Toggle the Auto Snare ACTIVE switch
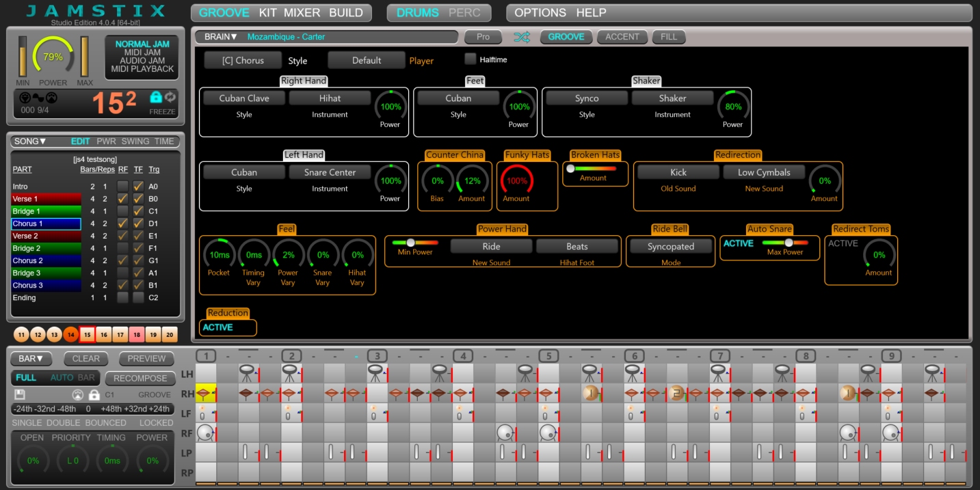Image resolution: width=980 pixels, height=490 pixels. coord(739,243)
